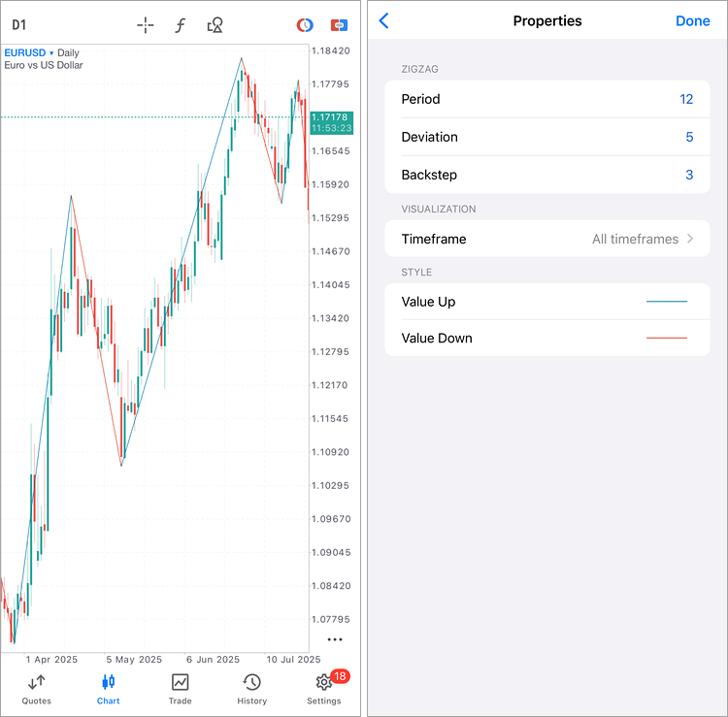Screen dimensions: 728x717
Task: Tap the red-blue circular icon
Action: [x=305, y=25]
